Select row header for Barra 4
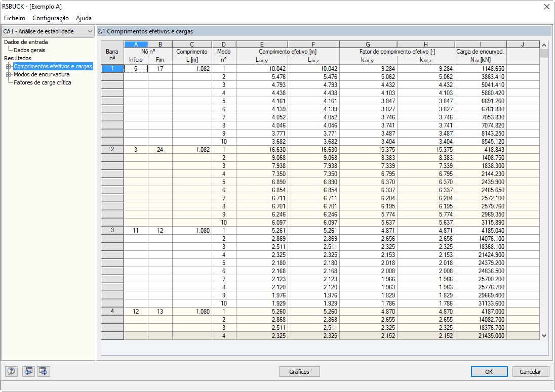This screenshot has height=392, width=555. click(x=112, y=312)
